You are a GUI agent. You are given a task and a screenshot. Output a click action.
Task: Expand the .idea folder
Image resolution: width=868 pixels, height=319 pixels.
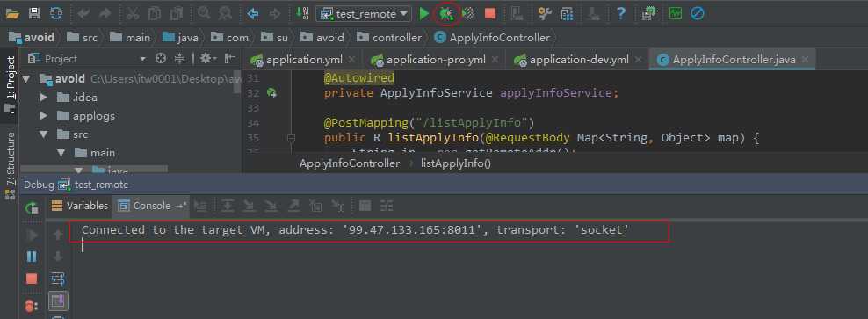44,98
